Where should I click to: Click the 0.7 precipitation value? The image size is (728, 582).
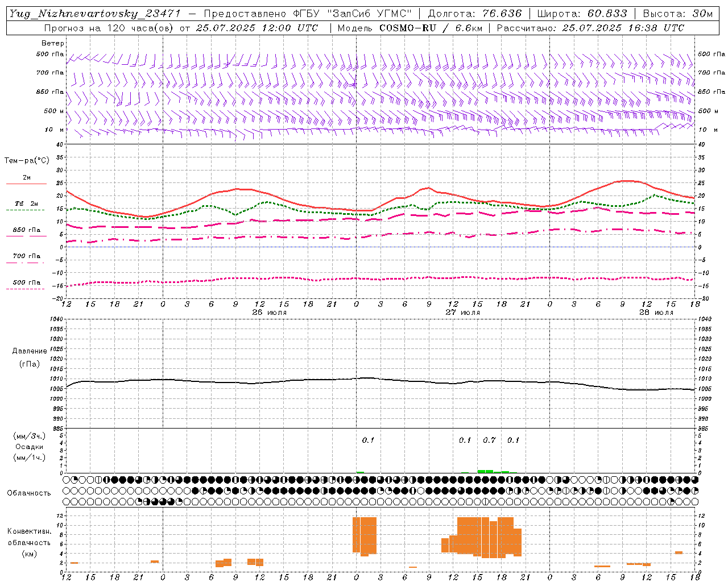point(489,440)
